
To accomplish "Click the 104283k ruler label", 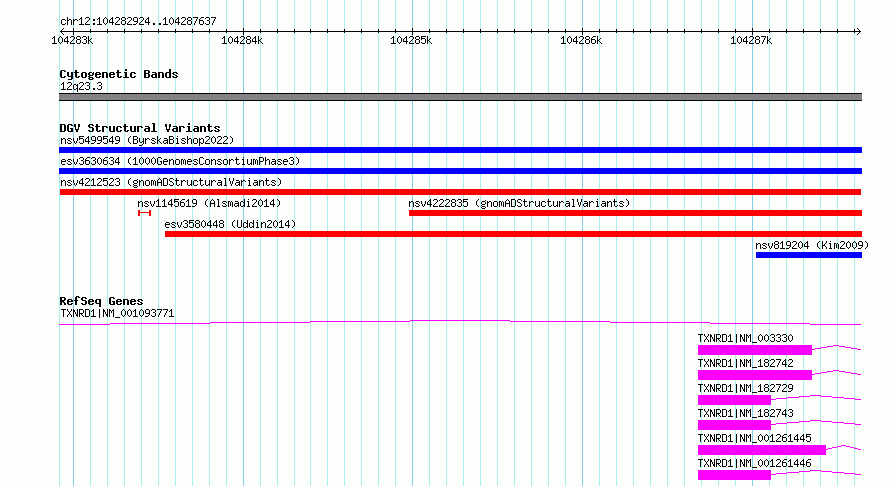I will point(72,40).
